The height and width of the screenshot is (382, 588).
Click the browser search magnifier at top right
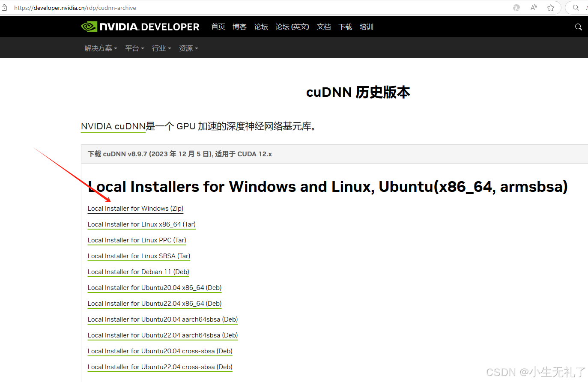576,7
